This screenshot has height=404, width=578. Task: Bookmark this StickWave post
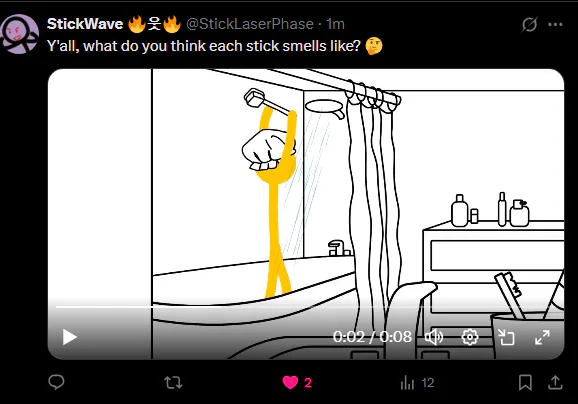coord(525,382)
